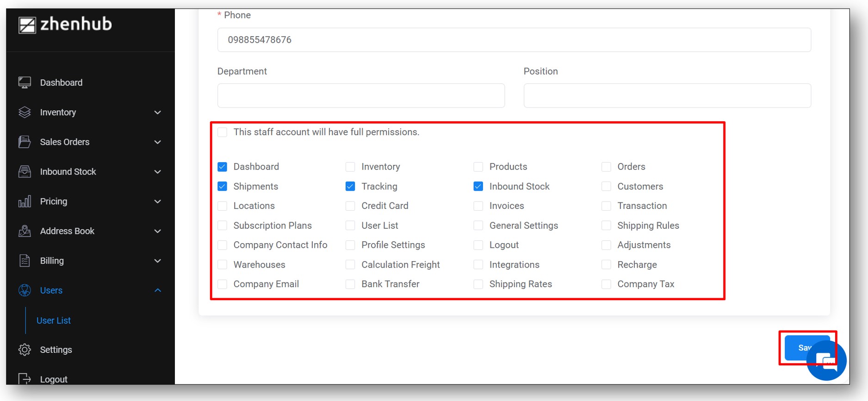Click the Settings gear icon

click(x=25, y=350)
